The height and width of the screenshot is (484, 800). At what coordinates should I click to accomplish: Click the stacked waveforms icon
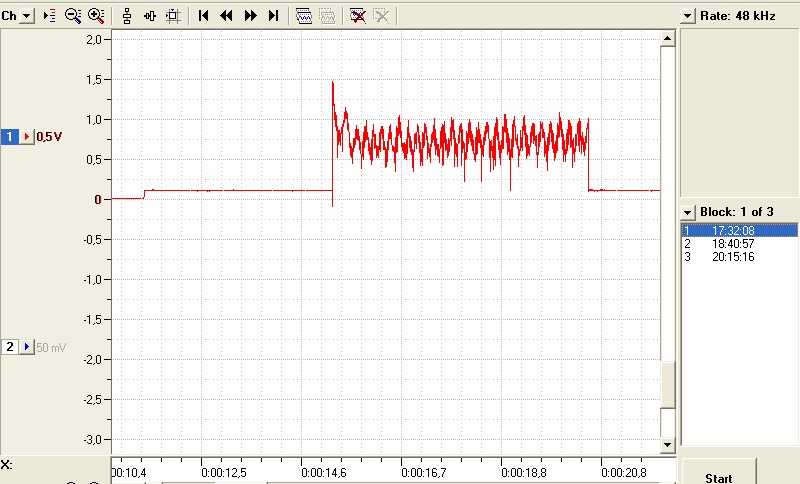[x=304, y=16]
